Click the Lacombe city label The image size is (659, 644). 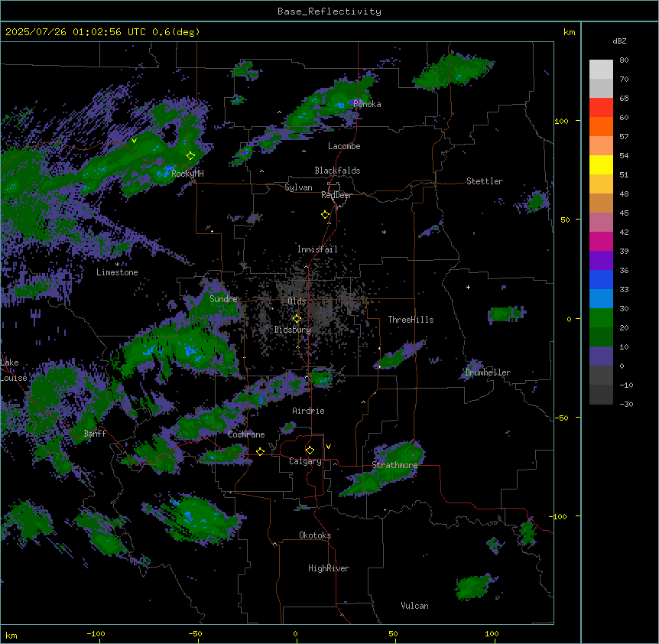(344, 146)
